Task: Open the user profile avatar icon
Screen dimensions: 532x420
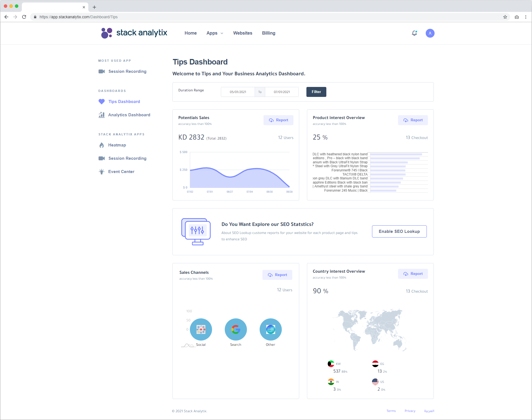Action: pos(430,33)
